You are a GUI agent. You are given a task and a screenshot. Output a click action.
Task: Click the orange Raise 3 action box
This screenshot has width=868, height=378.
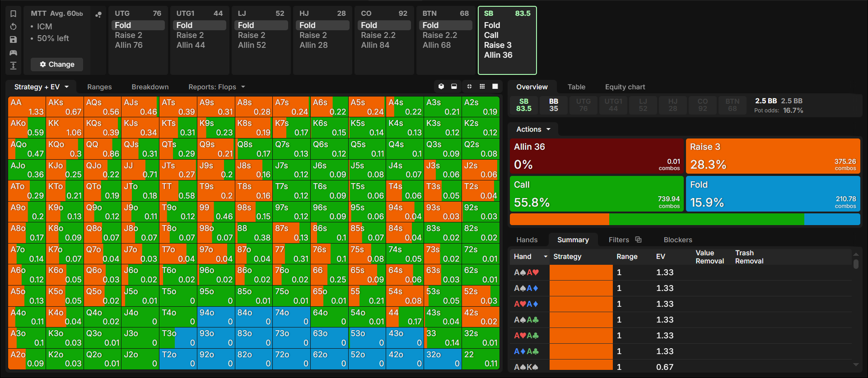[773, 156]
